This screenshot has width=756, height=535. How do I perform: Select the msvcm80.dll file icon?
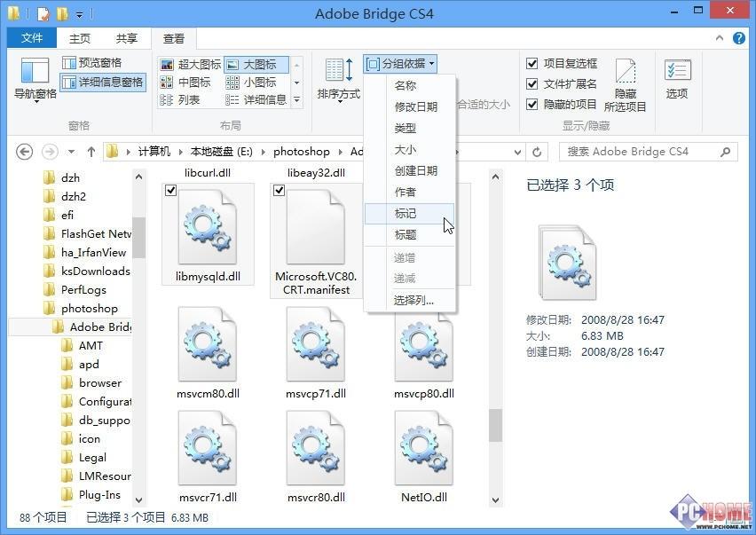[208, 344]
